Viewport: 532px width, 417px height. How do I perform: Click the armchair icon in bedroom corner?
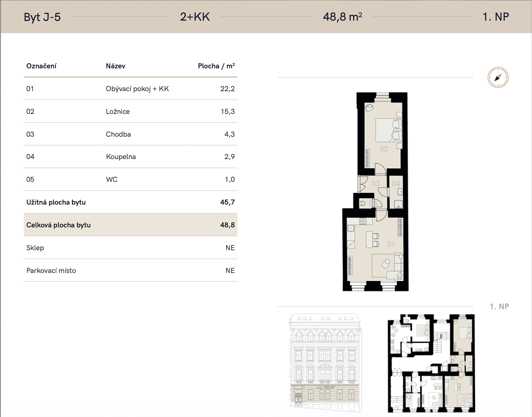click(x=369, y=108)
